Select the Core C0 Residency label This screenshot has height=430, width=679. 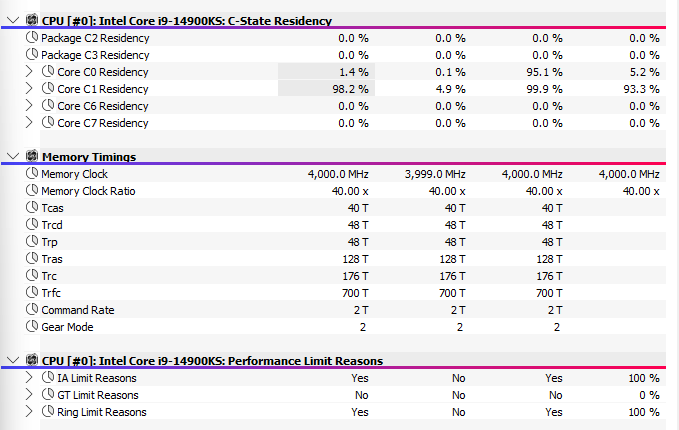point(103,72)
